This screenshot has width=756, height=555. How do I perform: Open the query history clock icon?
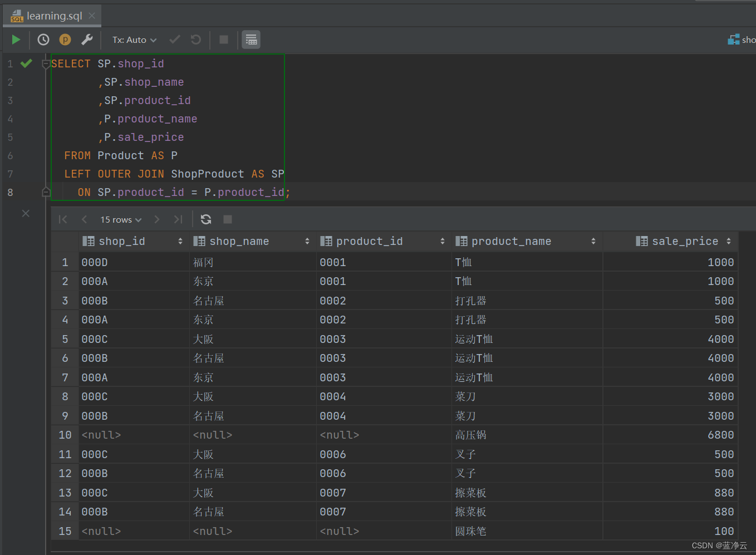(43, 40)
